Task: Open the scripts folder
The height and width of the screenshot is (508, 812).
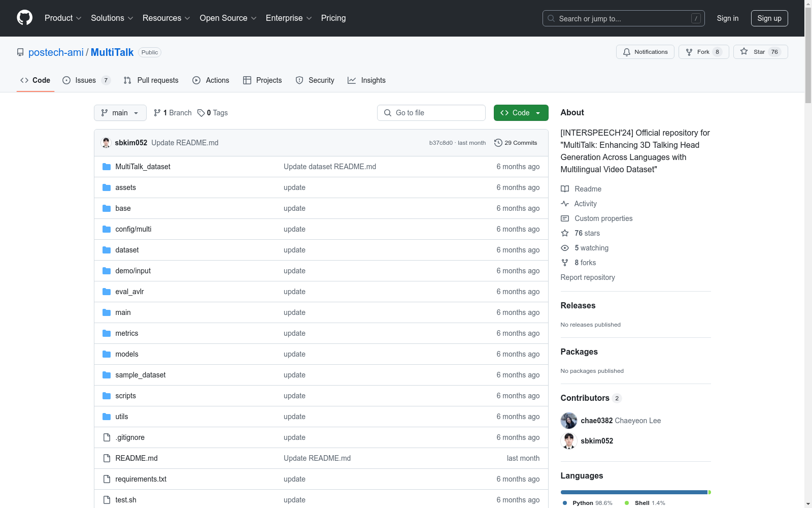Action: tap(125, 396)
